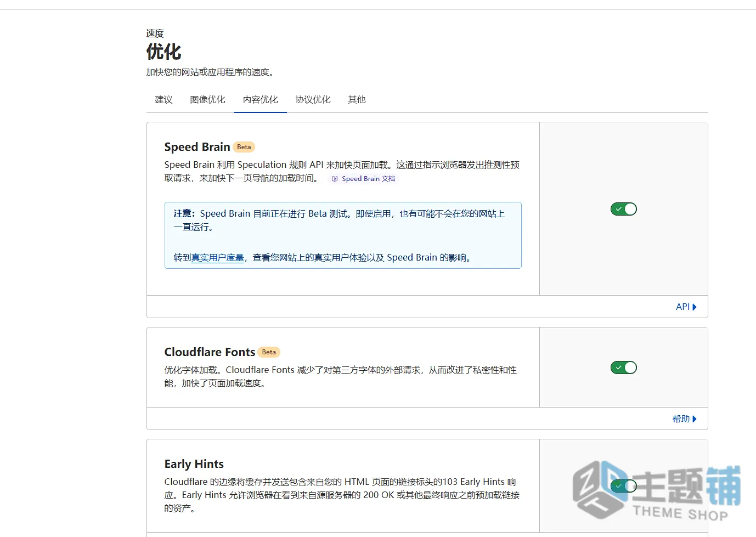Follow the 真实用户度量 link
The height and width of the screenshot is (537, 756).
coord(218,258)
